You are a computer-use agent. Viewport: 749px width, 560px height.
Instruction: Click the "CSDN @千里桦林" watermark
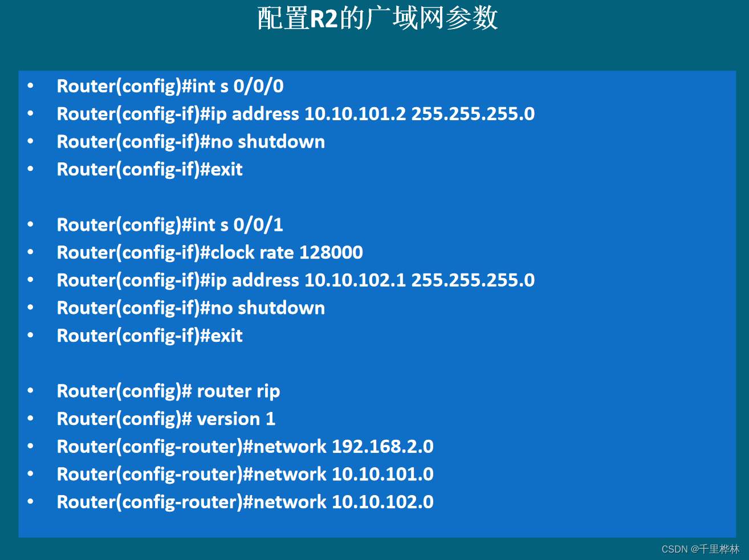point(700,549)
